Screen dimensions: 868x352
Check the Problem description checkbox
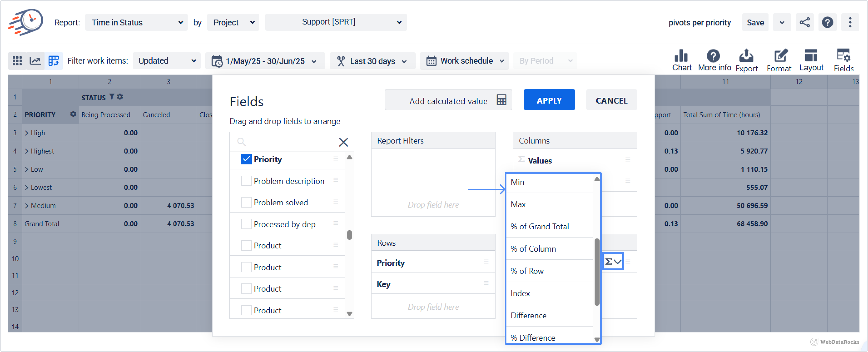coord(246,181)
